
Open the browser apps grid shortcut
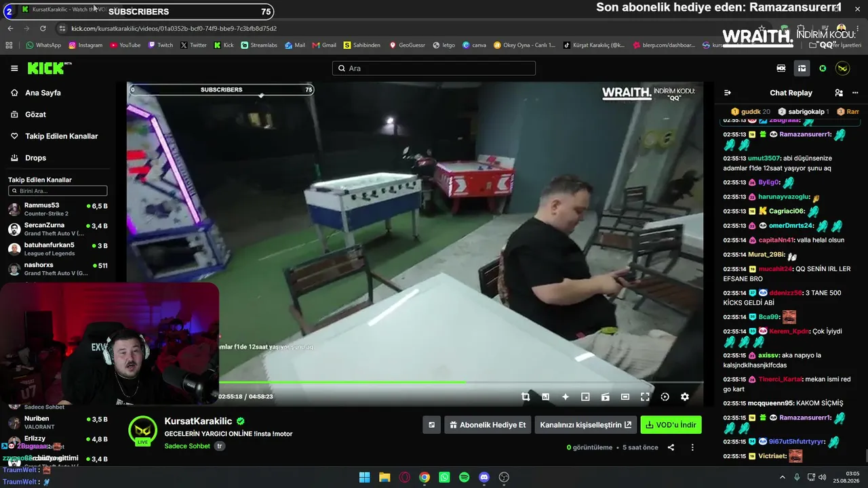[9, 45]
